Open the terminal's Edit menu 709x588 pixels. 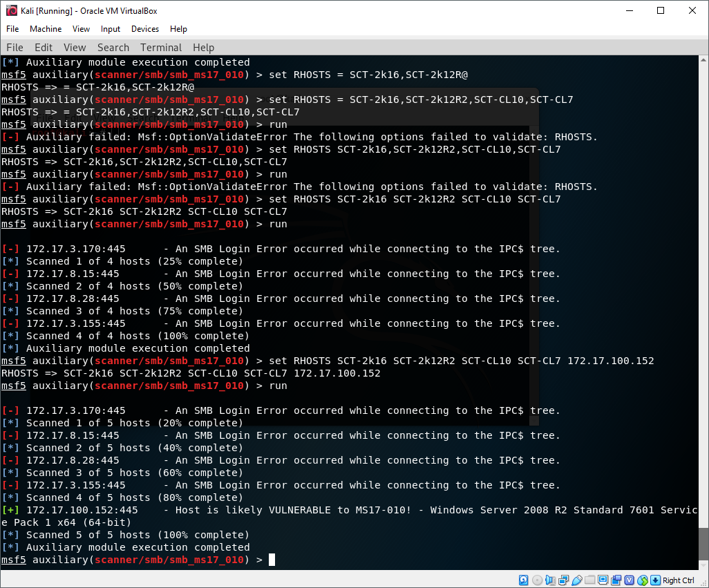click(x=44, y=48)
